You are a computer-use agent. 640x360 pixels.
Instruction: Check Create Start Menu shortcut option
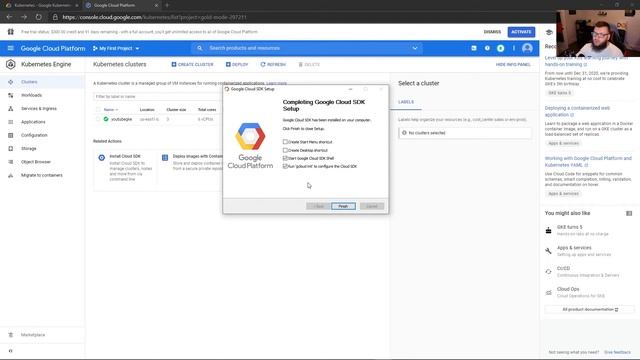point(285,142)
